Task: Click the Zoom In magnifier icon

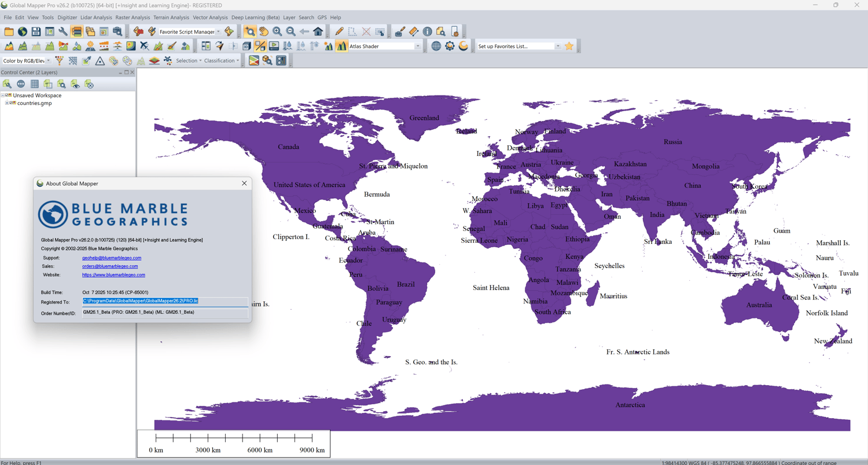Action: (x=277, y=32)
